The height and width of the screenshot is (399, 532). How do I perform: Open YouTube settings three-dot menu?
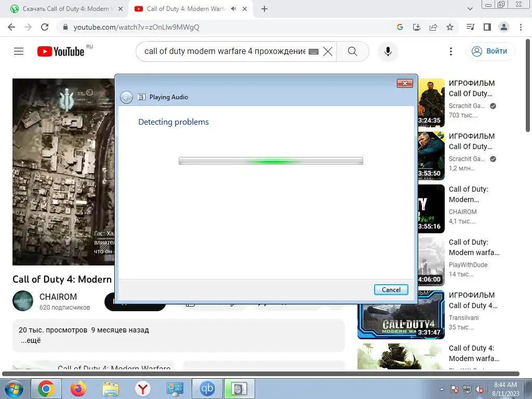[450, 51]
